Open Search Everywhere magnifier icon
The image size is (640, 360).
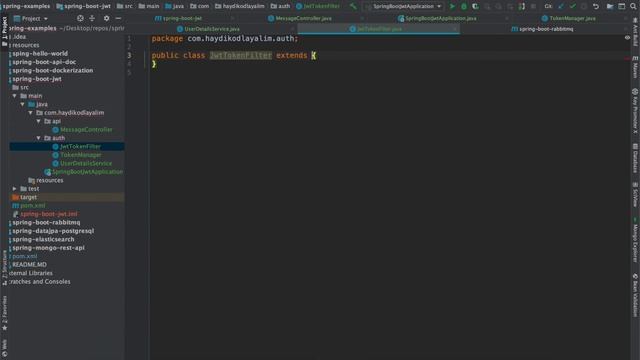633,6
